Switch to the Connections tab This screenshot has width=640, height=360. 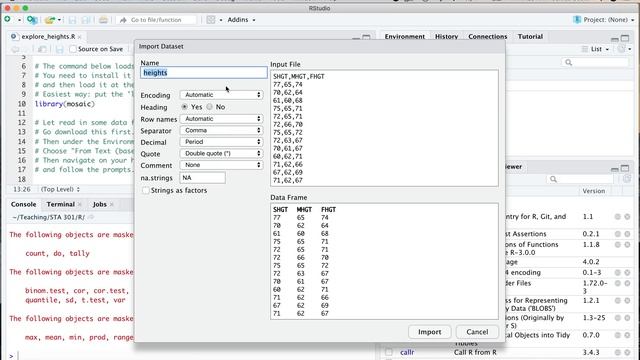click(x=487, y=36)
